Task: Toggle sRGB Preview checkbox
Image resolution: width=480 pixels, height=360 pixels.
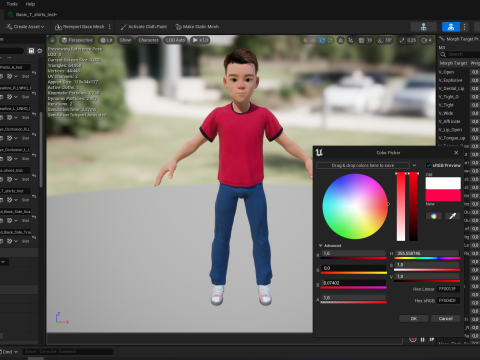Action: 429,165
